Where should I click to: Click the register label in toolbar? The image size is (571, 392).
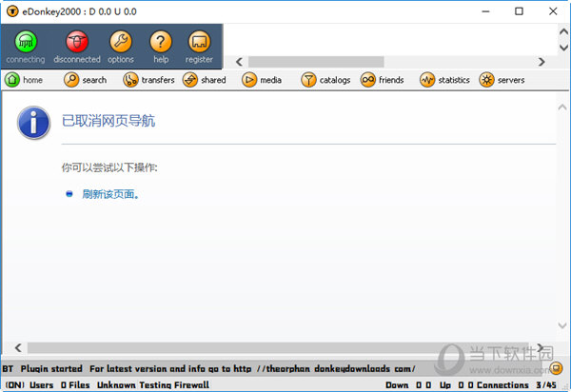tap(199, 59)
